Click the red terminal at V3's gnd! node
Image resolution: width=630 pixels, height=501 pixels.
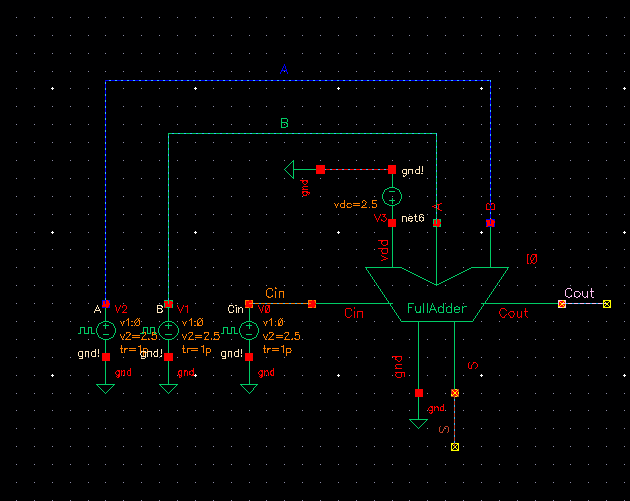(392, 170)
